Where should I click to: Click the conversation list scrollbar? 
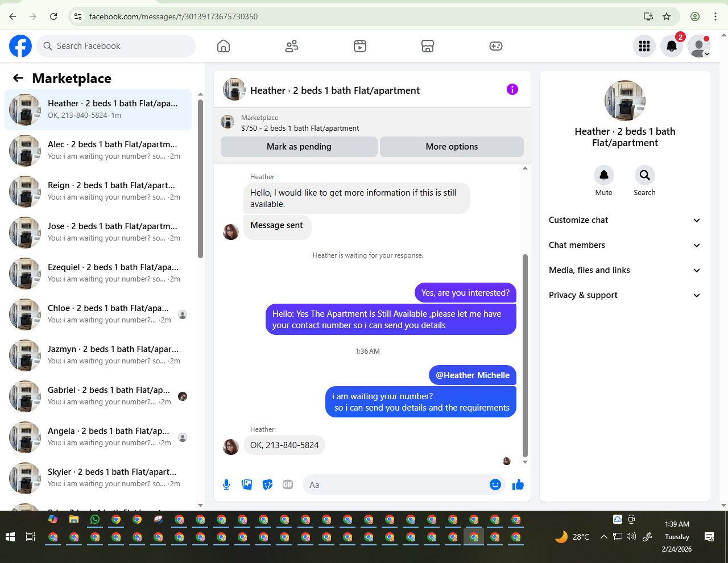coord(200,179)
